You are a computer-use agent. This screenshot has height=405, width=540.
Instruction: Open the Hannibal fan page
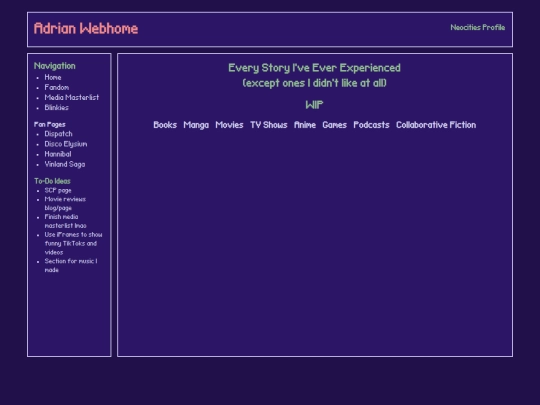coord(58,154)
